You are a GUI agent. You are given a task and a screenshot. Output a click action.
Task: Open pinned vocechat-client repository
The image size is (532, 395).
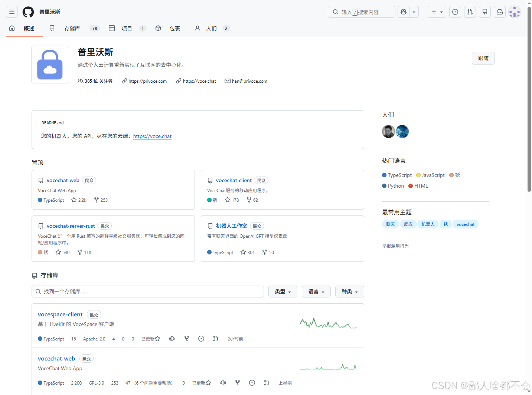(x=234, y=180)
